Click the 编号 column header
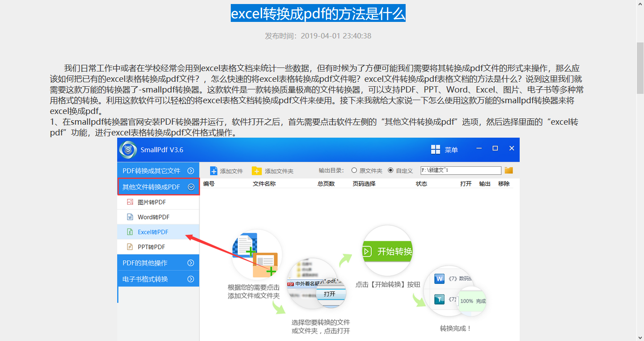This screenshot has height=341, width=644. [209, 184]
